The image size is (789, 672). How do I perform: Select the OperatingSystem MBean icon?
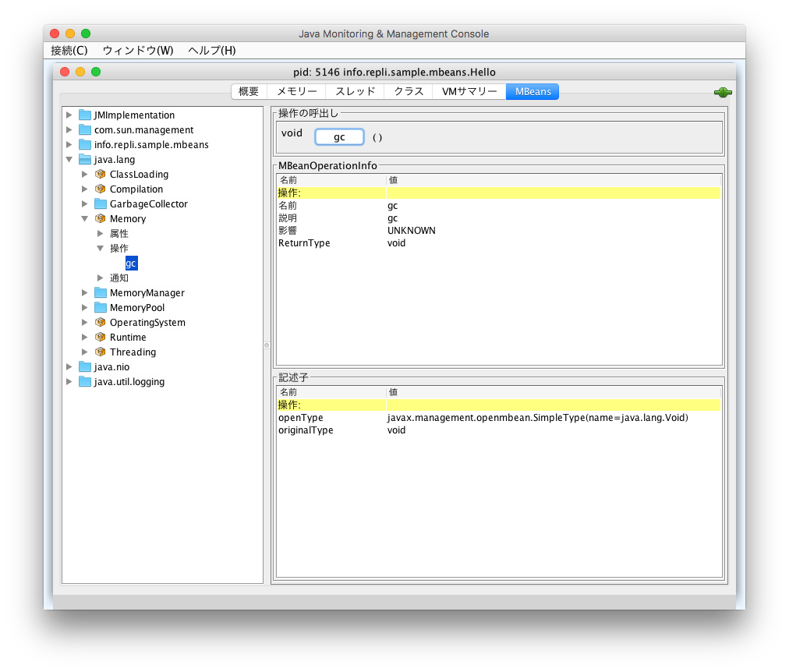(x=100, y=322)
